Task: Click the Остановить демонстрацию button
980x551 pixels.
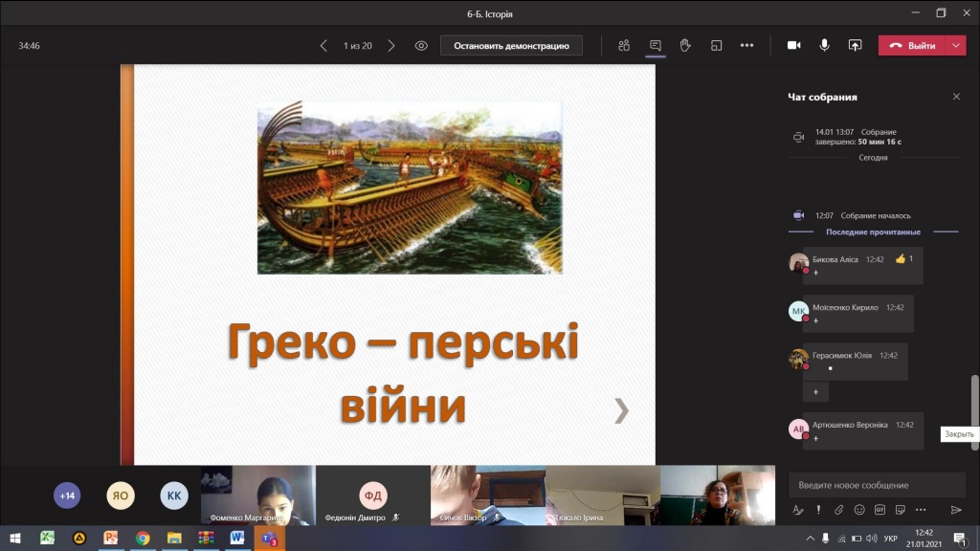Action: (x=511, y=46)
